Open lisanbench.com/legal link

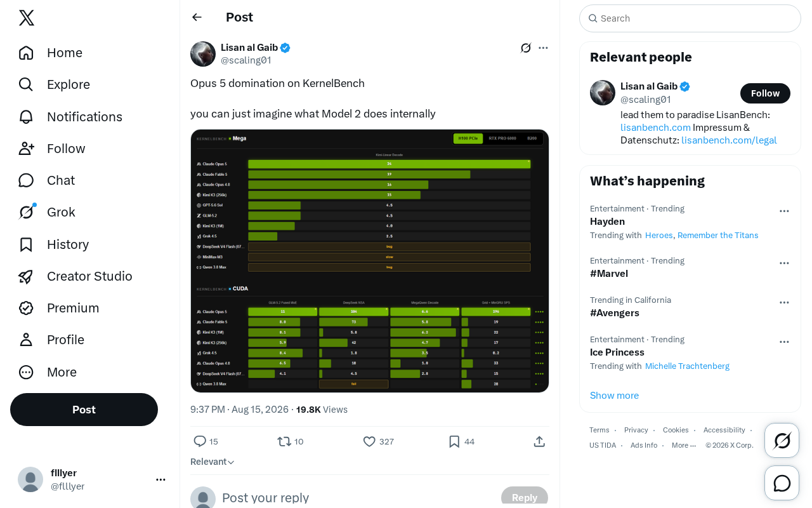coord(729,140)
